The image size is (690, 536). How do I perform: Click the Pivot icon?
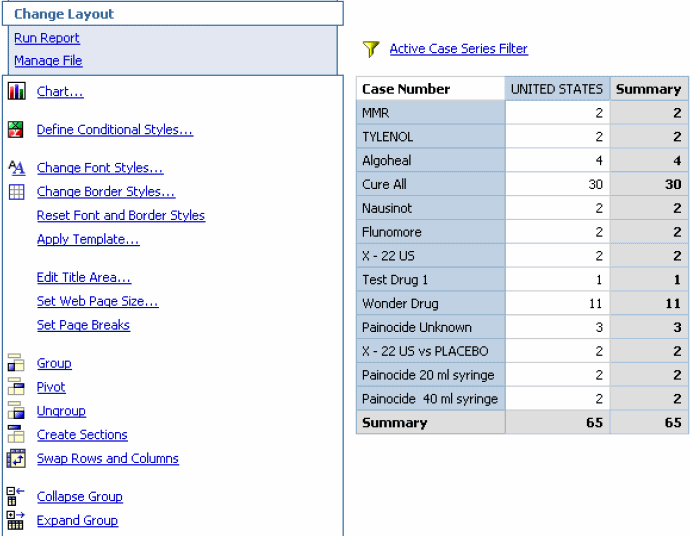16,386
